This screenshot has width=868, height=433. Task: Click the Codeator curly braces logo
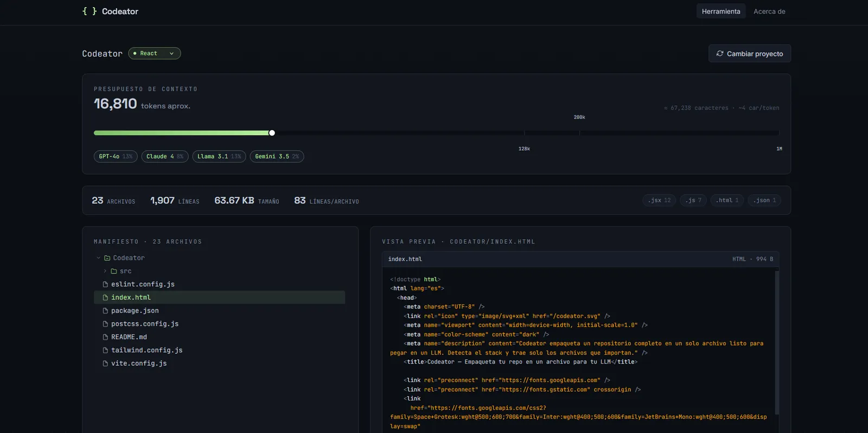click(90, 11)
